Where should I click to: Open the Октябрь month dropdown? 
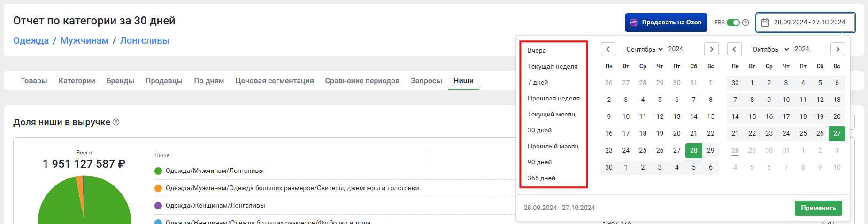pos(770,49)
